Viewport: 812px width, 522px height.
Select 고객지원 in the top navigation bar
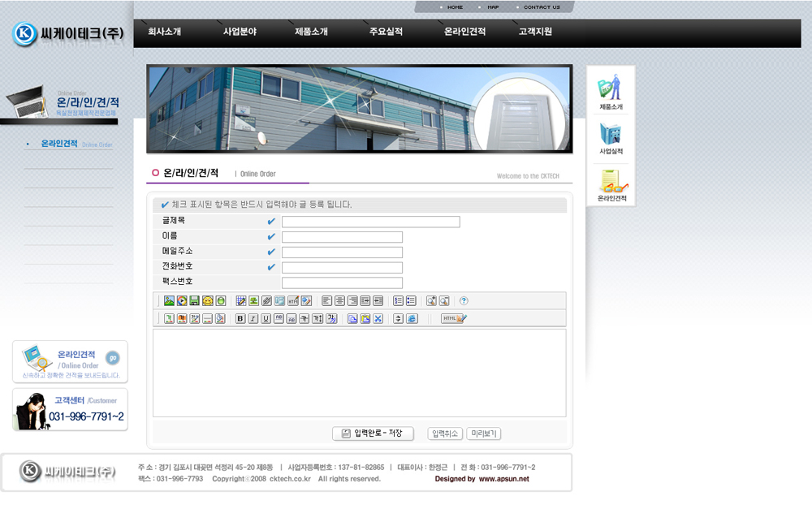[x=535, y=32]
